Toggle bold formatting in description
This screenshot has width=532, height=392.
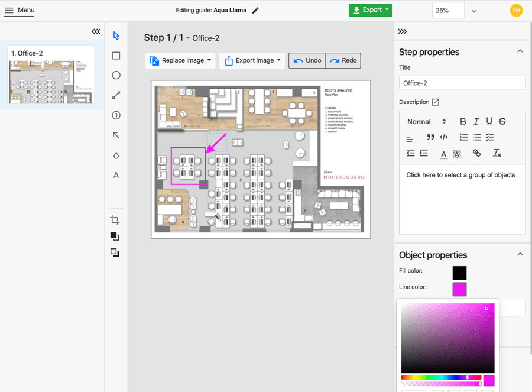tap(463, 121)
